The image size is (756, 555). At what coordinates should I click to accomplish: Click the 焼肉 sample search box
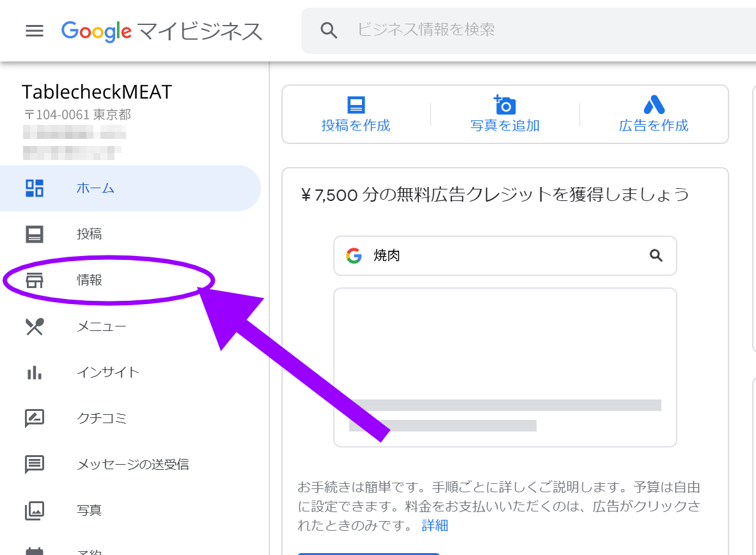tap(505, 256)
